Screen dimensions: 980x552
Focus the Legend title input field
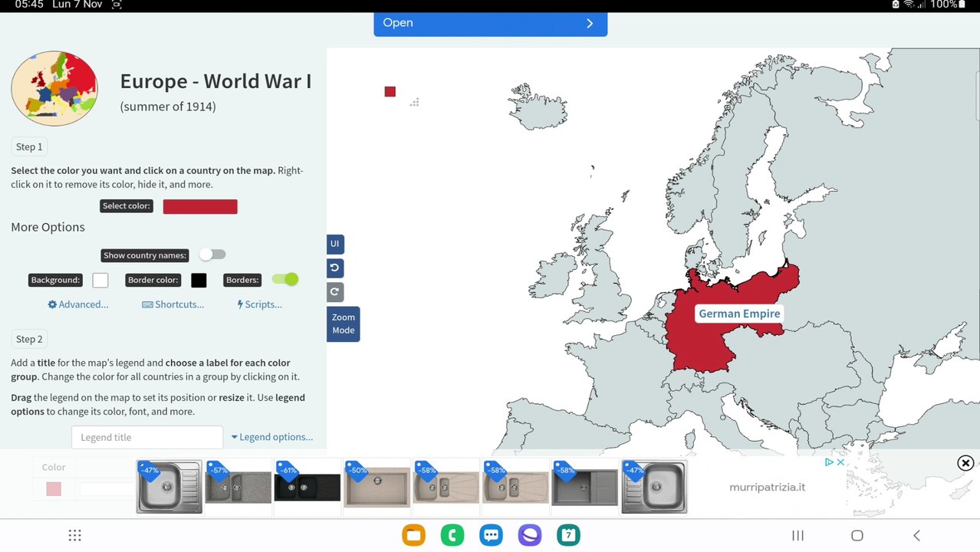pyautogui.click(x=147, y=437)
